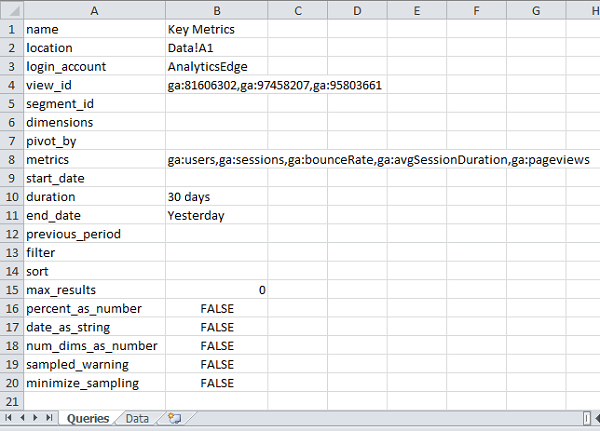The width and height of the screenshot is (600, 431).
Task: Click the 'date_as_string' label cell
Action: (x=95, y=327)
